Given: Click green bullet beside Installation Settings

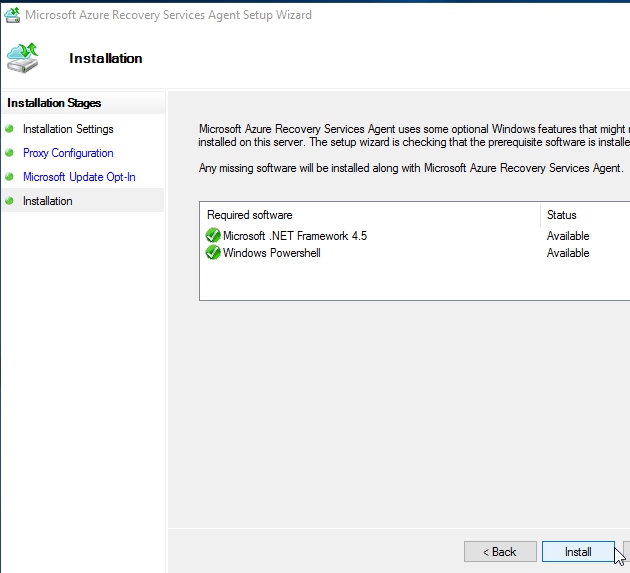Looking at the screenshot, I should tap(10, 129).
